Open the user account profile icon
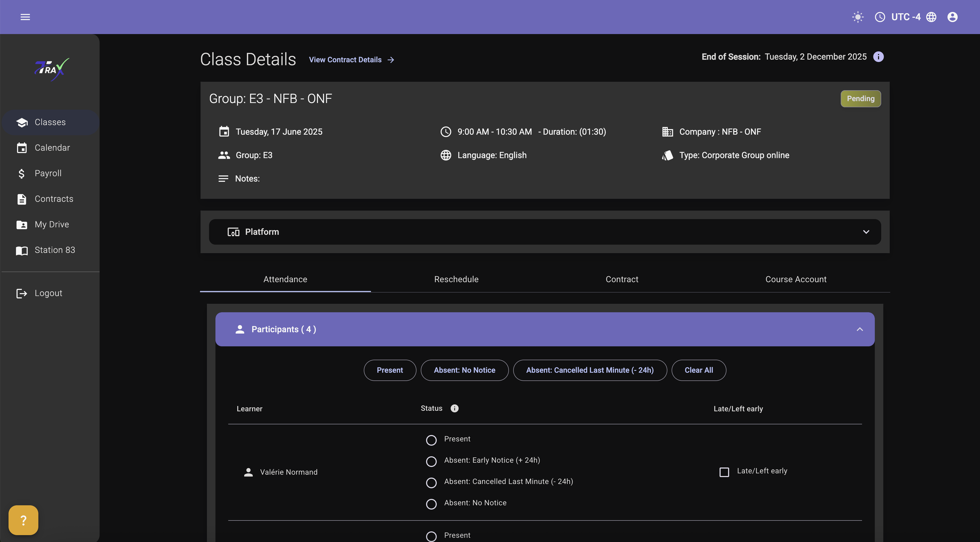Image resolution: width=980 pixels, height=542 pixels. [x=952, y=17]
